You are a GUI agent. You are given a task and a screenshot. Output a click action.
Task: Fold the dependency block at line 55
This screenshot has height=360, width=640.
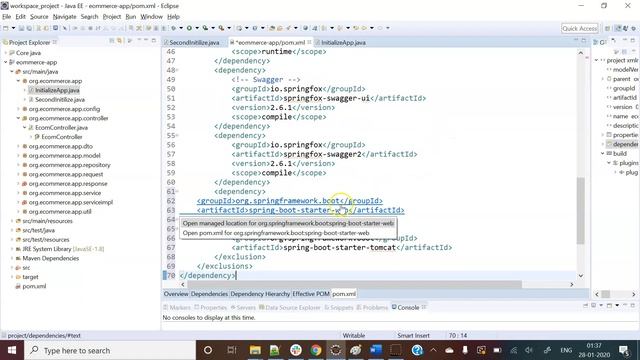click(177, 136)
